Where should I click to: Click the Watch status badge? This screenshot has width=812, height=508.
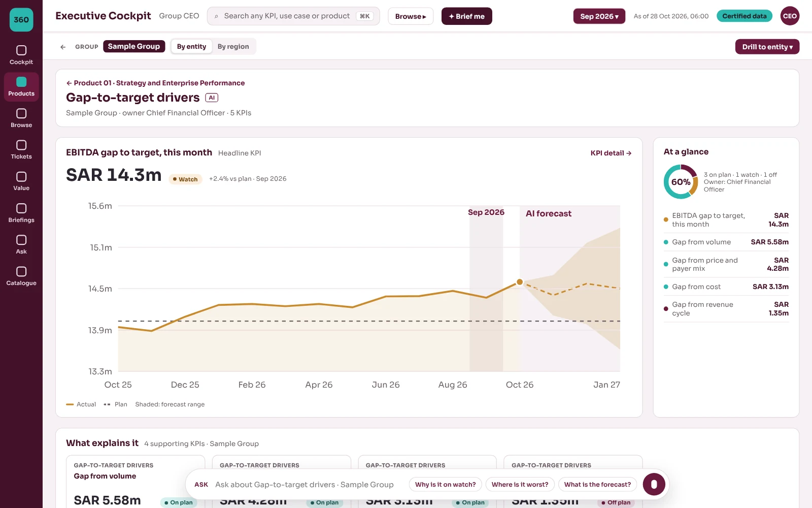point(185,179)
